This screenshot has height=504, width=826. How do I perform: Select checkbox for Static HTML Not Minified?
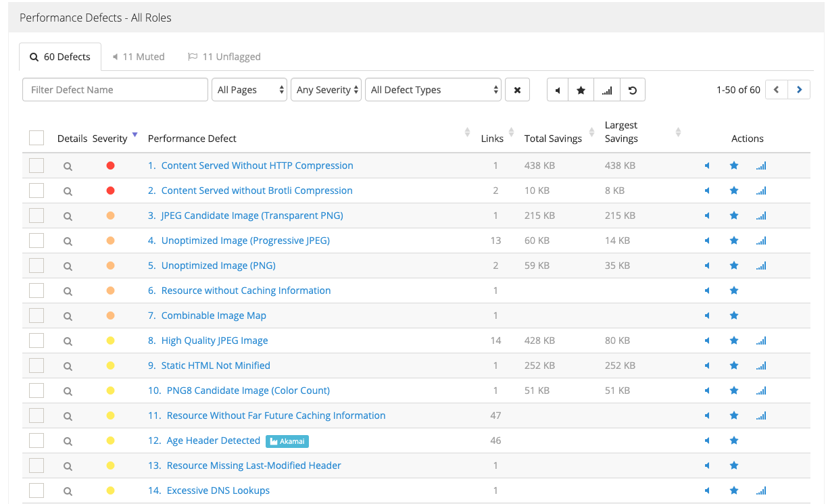tap(37, 366)
